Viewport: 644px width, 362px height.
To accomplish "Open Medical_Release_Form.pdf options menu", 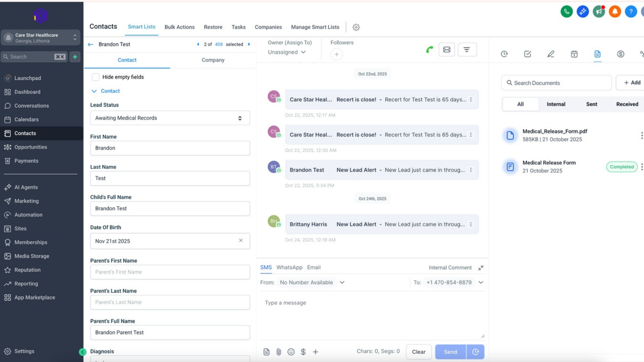I will click(x=641, y=135).
